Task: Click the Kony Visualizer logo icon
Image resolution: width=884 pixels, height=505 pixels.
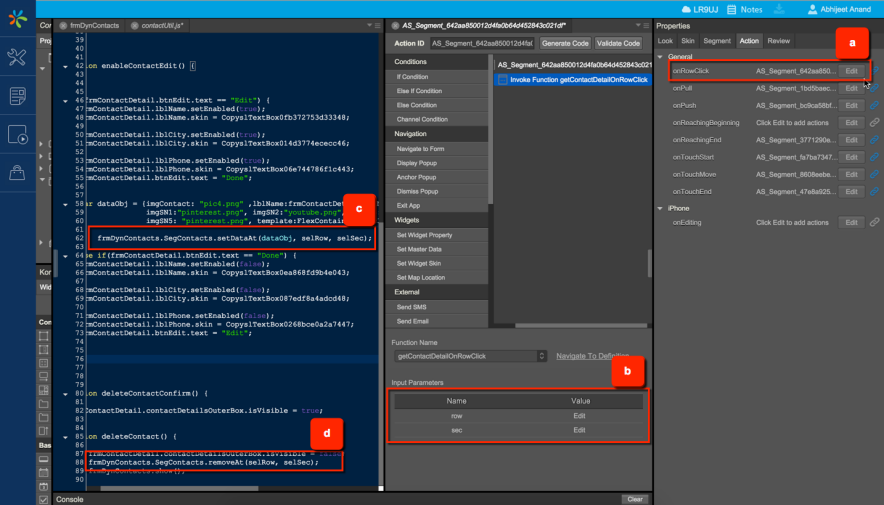Action: point(17,19)
